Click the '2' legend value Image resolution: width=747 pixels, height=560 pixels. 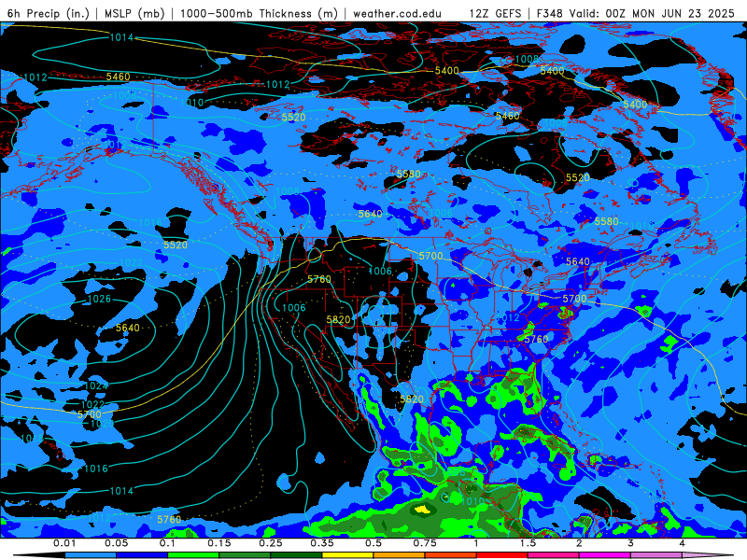pos(579,543)
